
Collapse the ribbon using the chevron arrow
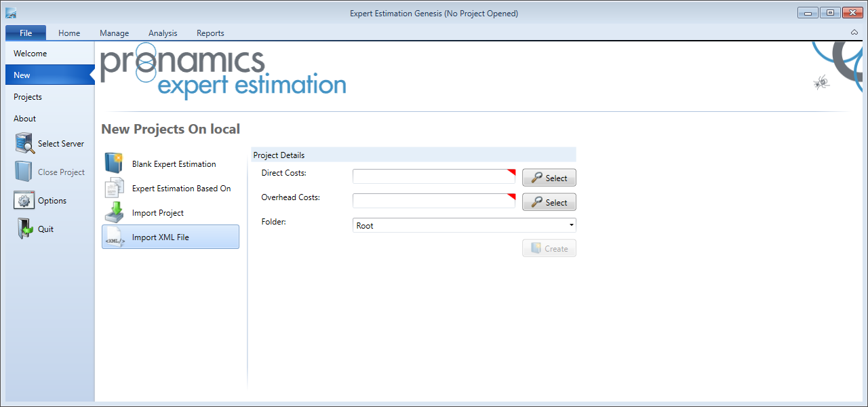[854, 33]
